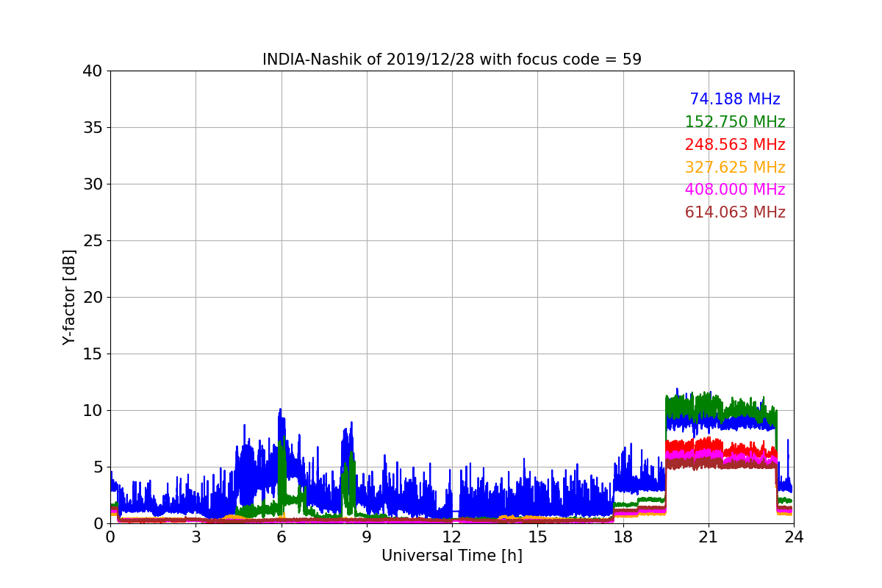Click the 15 tick label on Y axis
Image resolution: width=882 pixels, height=588 pixels.
click(93, 354)
